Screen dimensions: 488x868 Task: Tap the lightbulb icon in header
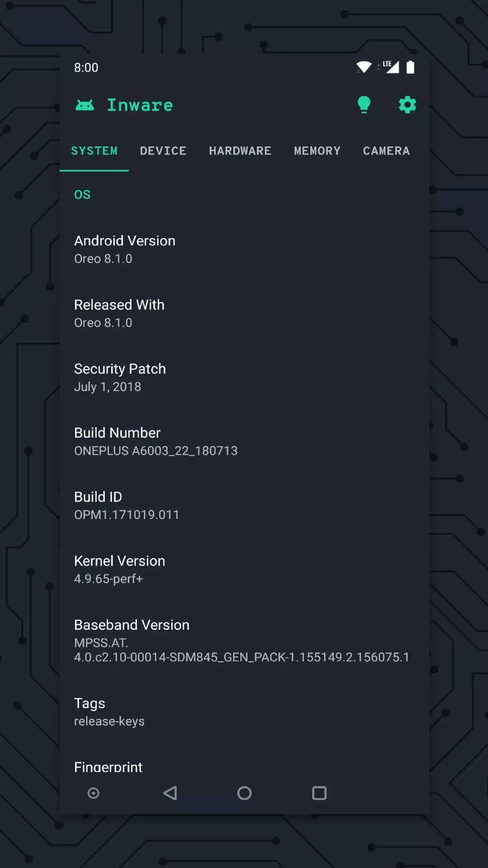coord(364,105)
